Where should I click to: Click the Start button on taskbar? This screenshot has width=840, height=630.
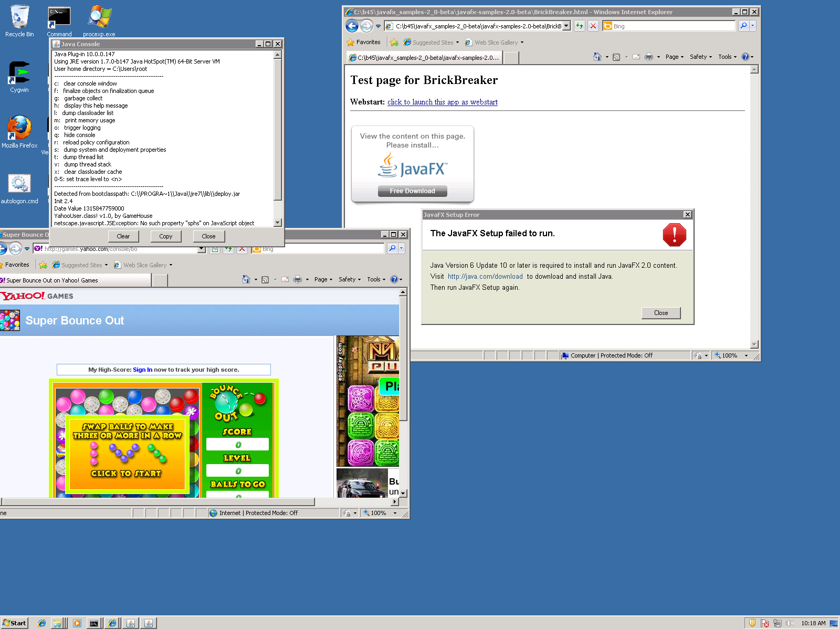(14, 623)
